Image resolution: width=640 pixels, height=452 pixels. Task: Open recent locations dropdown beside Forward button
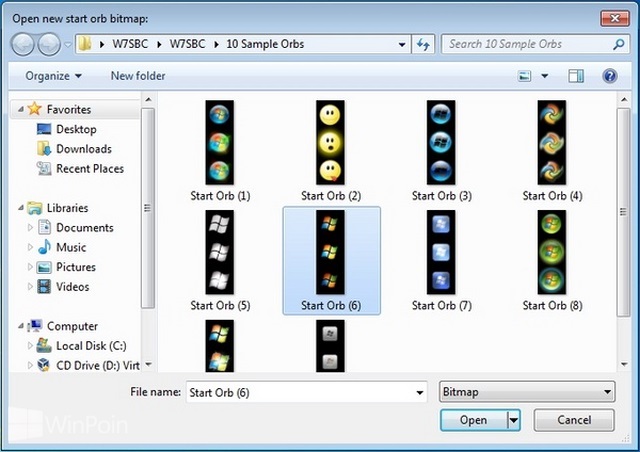[x=68, y=45]
